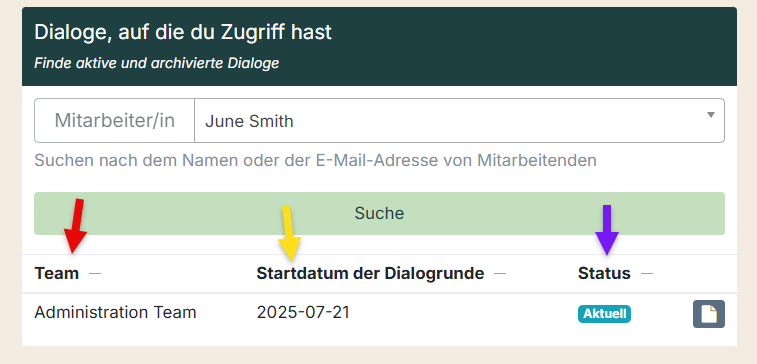The height and width of the screenshot is (364, 757).
Task: Select the Administration Team row cell
Action: 115,313
